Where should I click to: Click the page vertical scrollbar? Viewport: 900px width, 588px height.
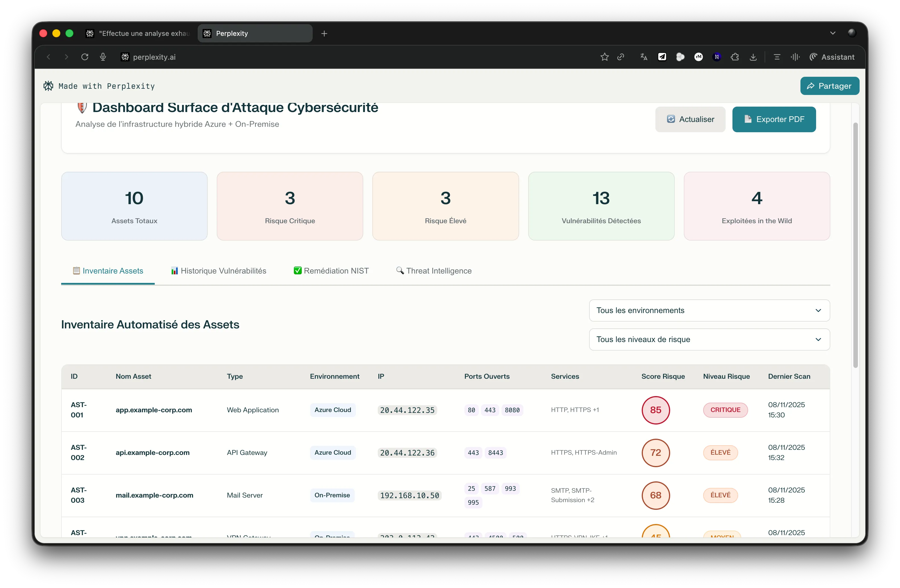coord(855,245)
